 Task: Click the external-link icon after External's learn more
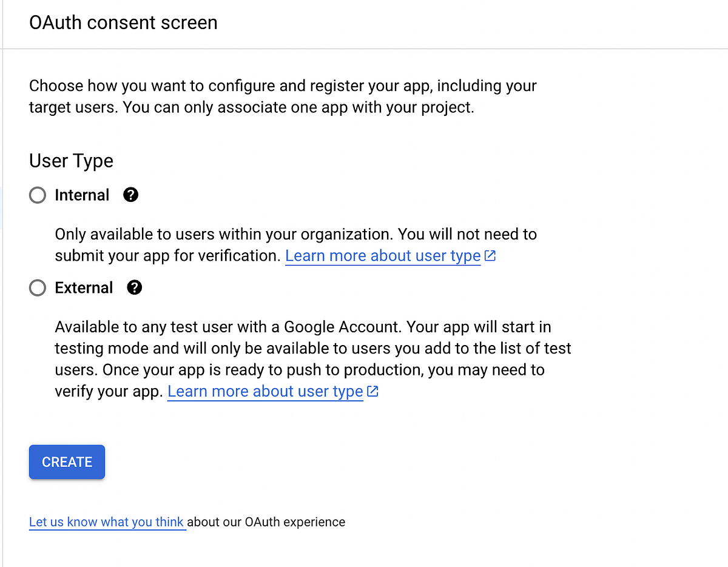[x=372, y=391]
